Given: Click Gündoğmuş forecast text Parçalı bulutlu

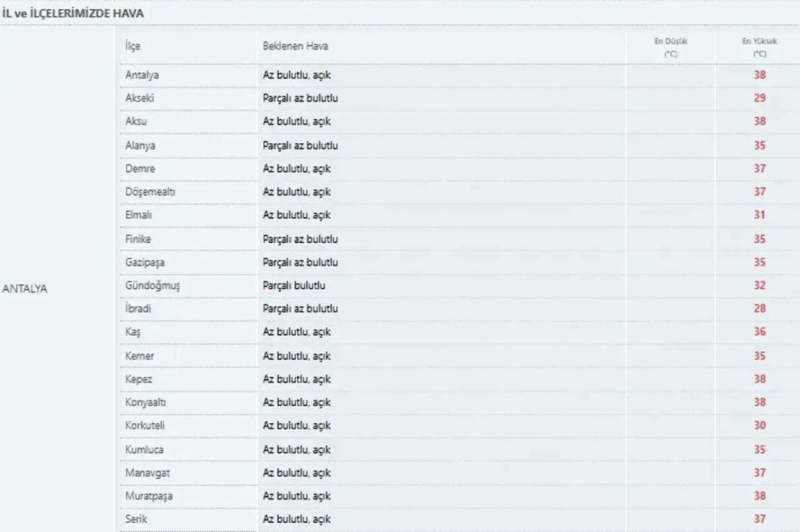Looking at the screenshot, I should [294, 286].
